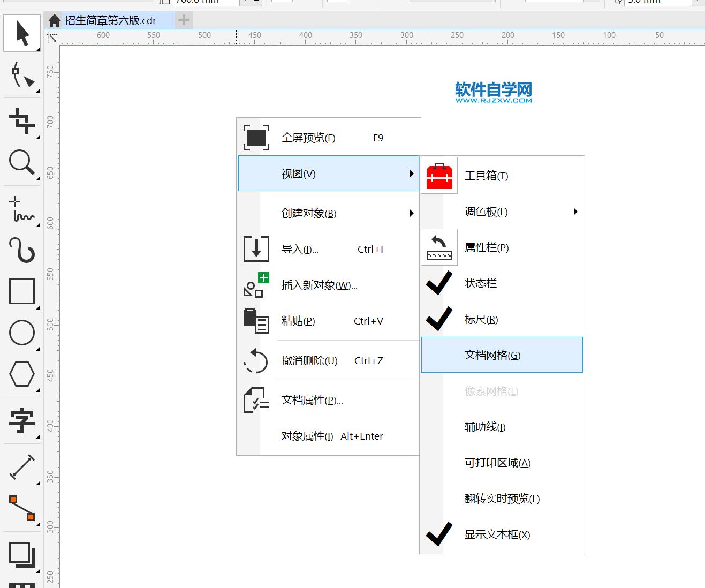The image size is (705, 588).
Task: Select the Artistic media tool
Action: (22, 250)
